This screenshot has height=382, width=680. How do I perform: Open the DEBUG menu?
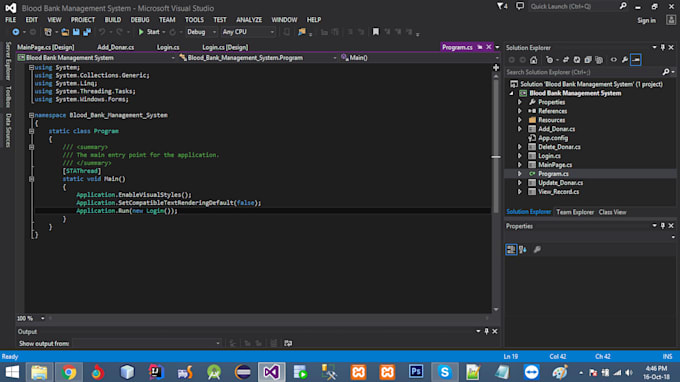tap(140, 20)
